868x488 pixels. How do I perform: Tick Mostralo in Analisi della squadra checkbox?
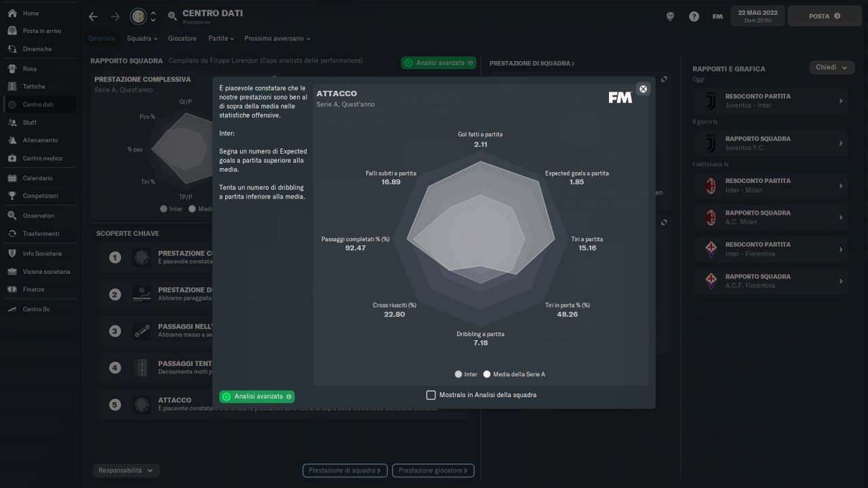[431, 395]
